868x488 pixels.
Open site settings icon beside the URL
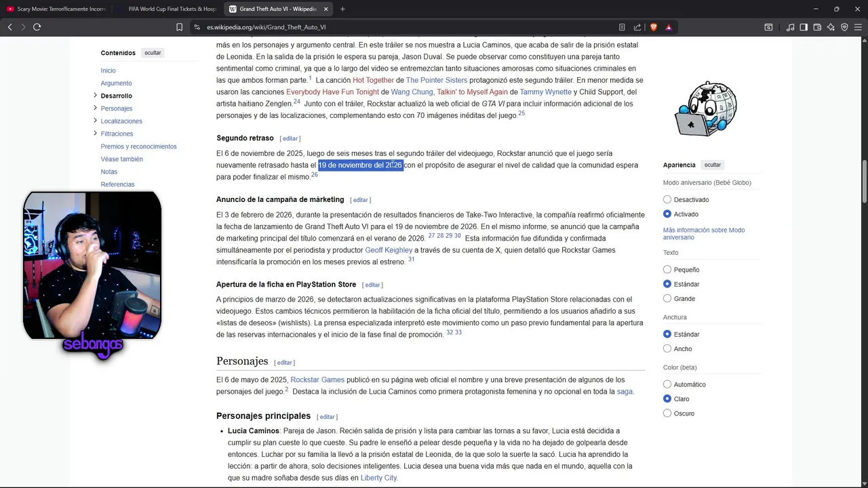tap(197, 27)
